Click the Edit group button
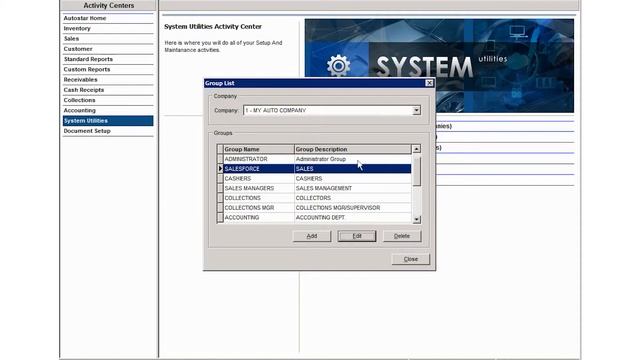This screenshot has height=360, width=640. pos(357,236)
